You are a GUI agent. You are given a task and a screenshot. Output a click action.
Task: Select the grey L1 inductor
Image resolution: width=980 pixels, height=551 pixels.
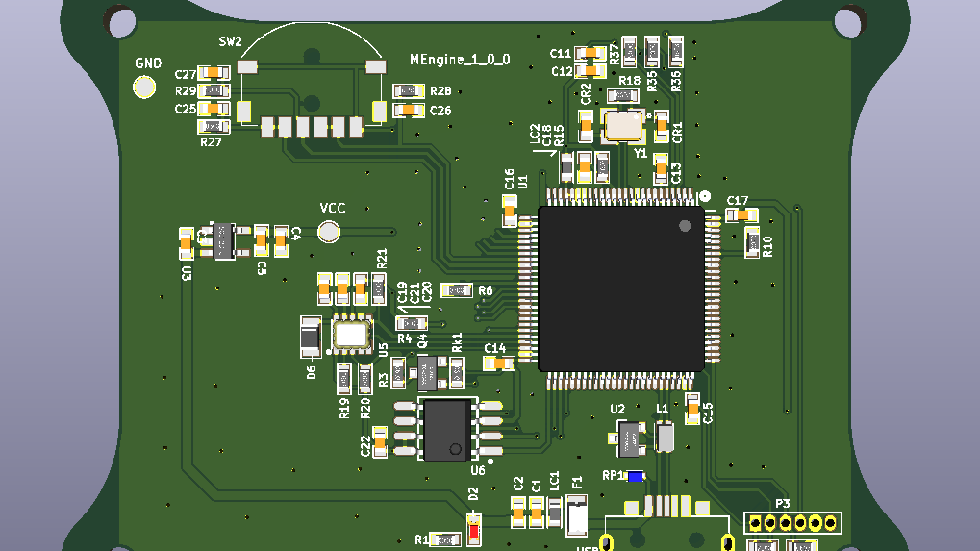click(665, 438)
